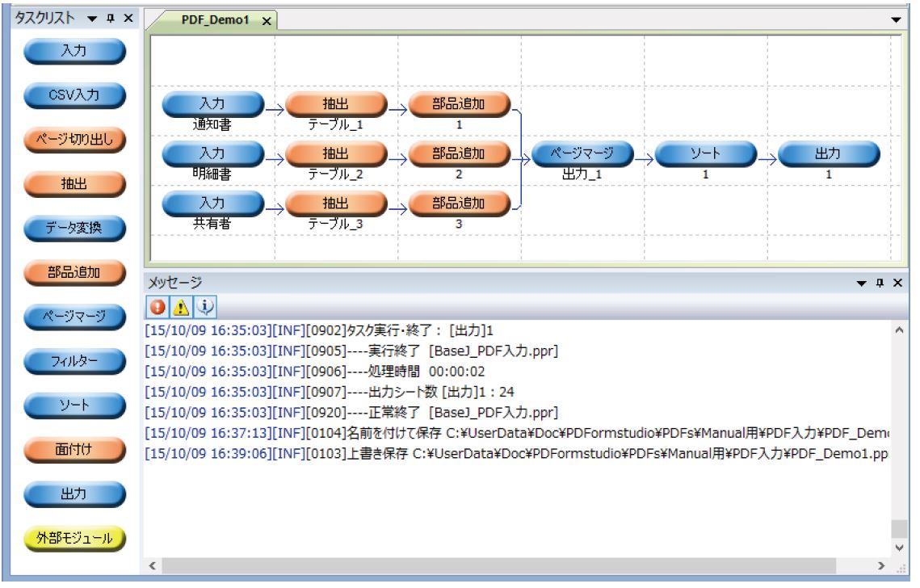The width and height of the screenshot is (920, 588).
Task: Select the CSV入力 task in task list
Action: pos(74,95)
